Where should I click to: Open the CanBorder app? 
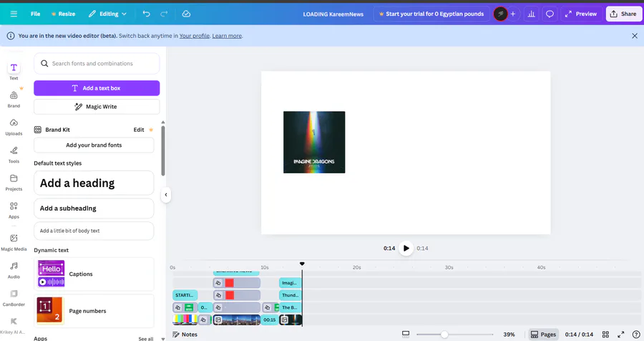coord(14,297)
